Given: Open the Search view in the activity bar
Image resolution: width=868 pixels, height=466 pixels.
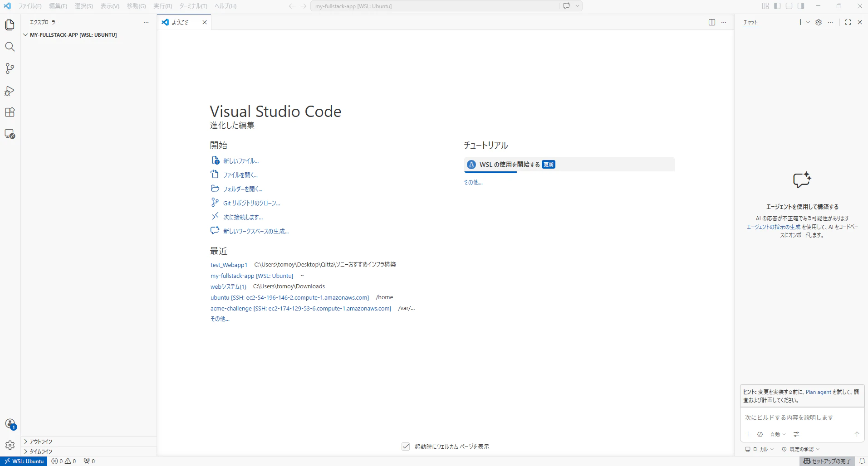Looking at the screenshot, I should (10, 47).
